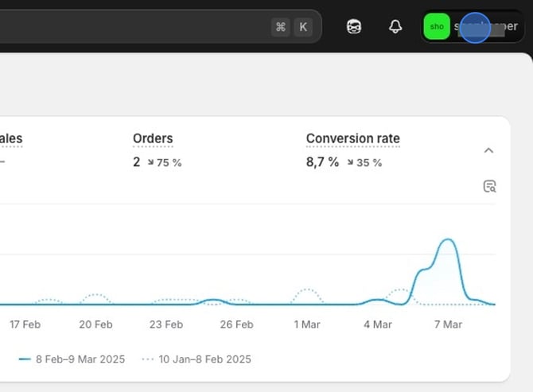Click the down arrow beside Orders 75 %
533x392 pixels.
150,163
